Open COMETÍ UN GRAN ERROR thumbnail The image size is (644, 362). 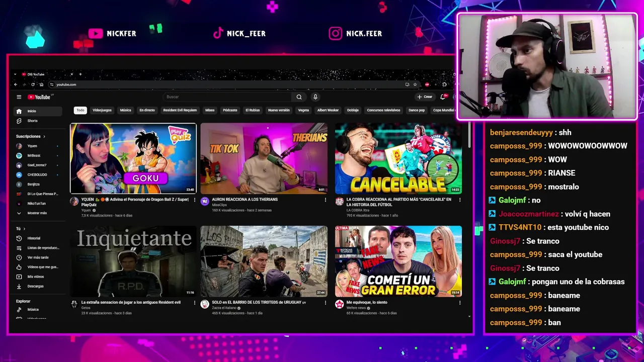(x=398, y=261)
